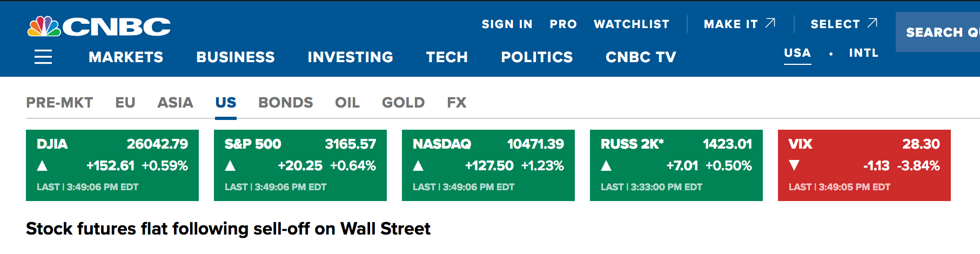This screenshot has width=980, height=254.
Task: Click the CNBC peacock logo
Action: pos(44,26)
